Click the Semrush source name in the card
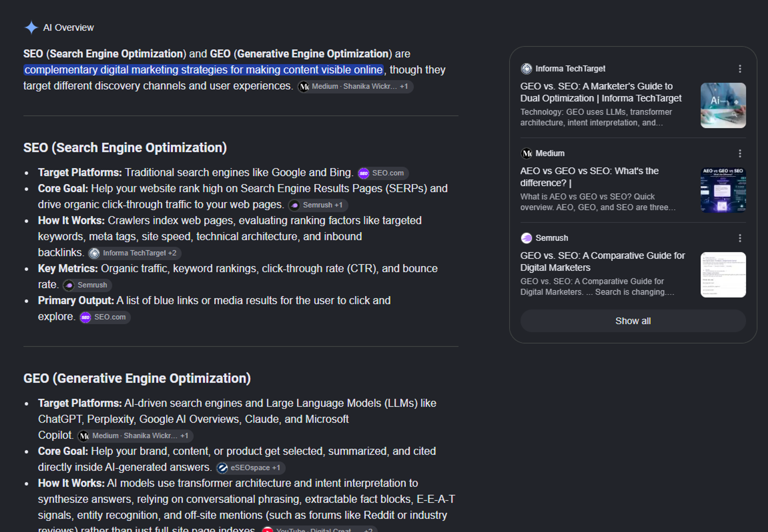 [552, 238]
